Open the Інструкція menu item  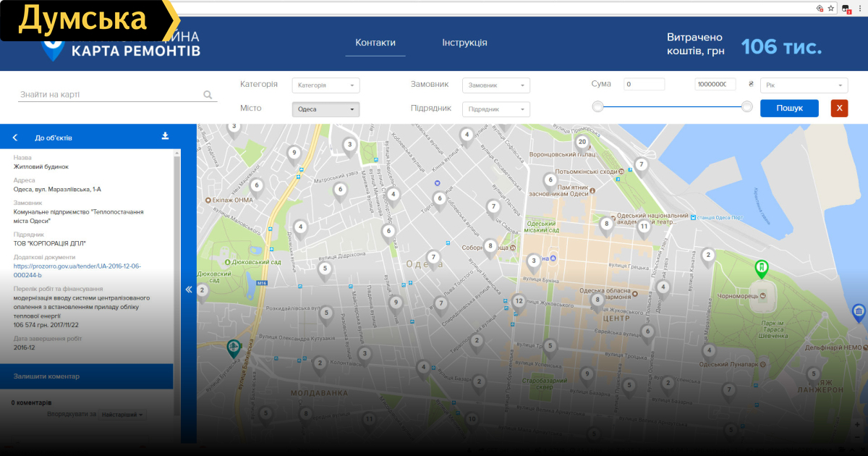[x=464, y=43]
